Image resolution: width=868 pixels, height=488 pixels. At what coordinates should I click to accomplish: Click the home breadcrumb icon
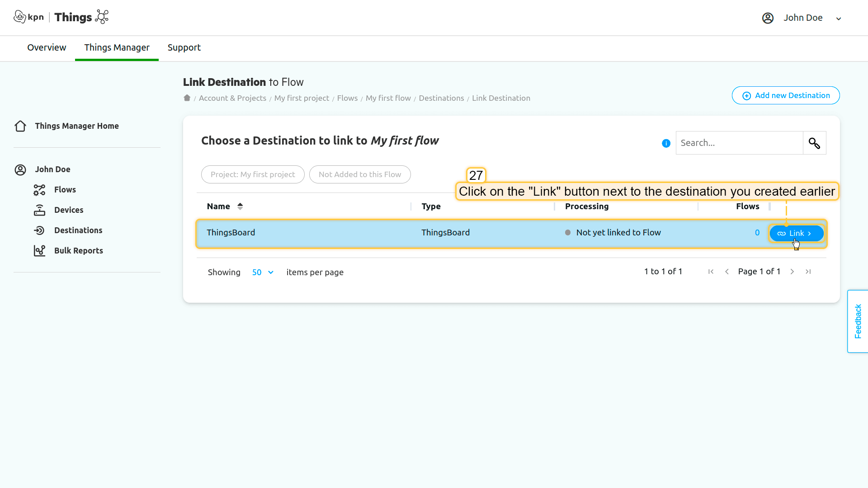(x=187, y=98)
